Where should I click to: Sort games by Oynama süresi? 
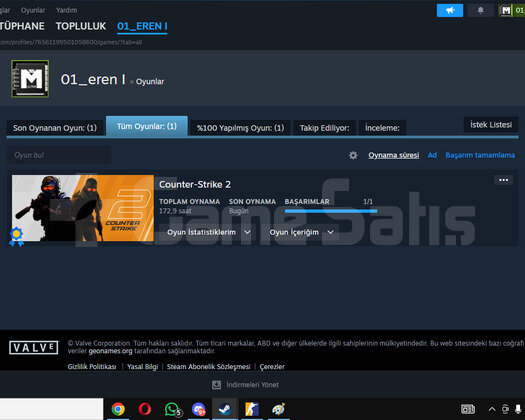click(x=393, y=155)
